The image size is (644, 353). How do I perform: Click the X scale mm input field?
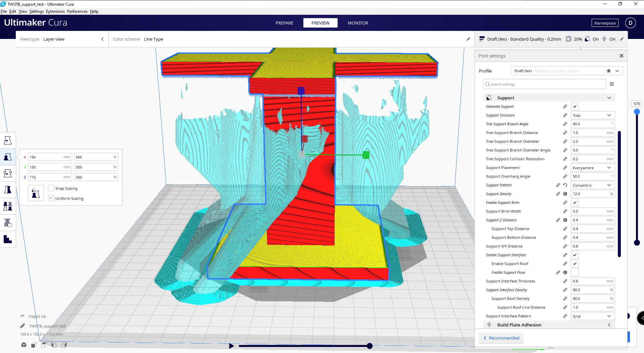coord(50,157)
